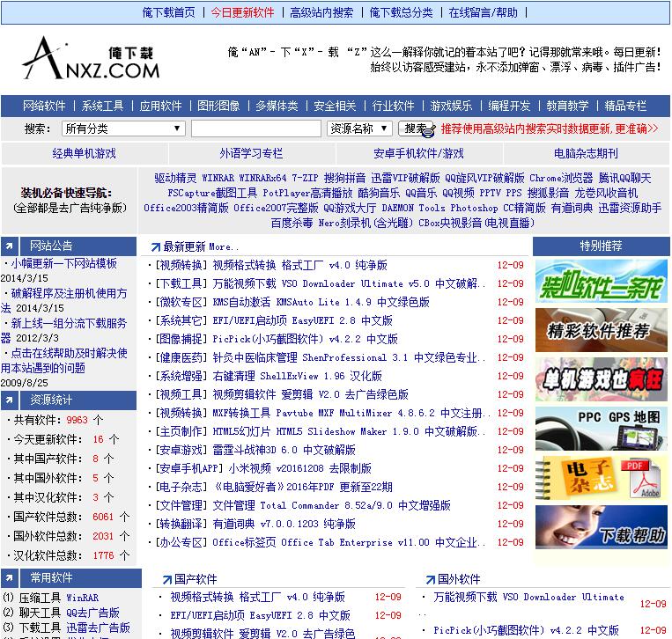Image resolution: width=672 pixels, height=639 pixels.
Task: Open 搜狗拼音 quick link
Action: (344, 178)
